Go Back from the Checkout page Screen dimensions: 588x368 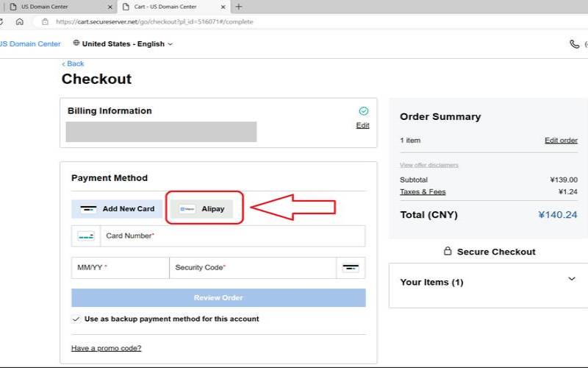point(73,64)
